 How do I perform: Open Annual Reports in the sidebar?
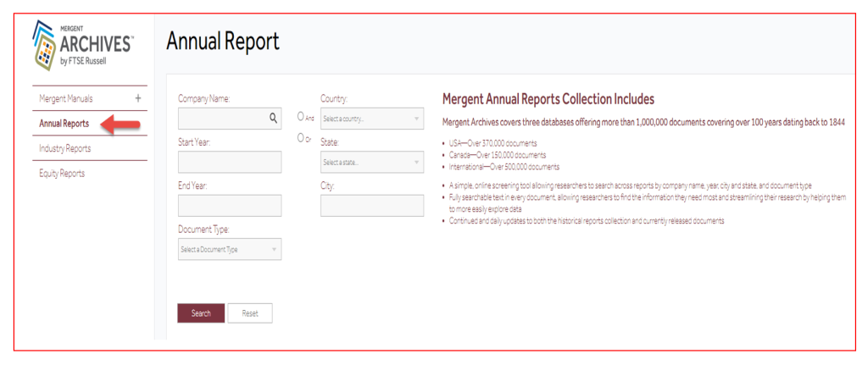tap(64, 124)
